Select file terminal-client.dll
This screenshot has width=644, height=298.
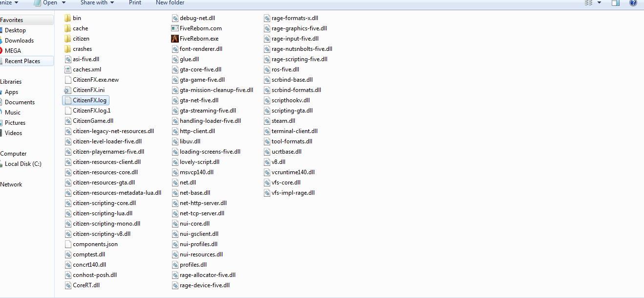pyautogui.click(x=295, y=131)
